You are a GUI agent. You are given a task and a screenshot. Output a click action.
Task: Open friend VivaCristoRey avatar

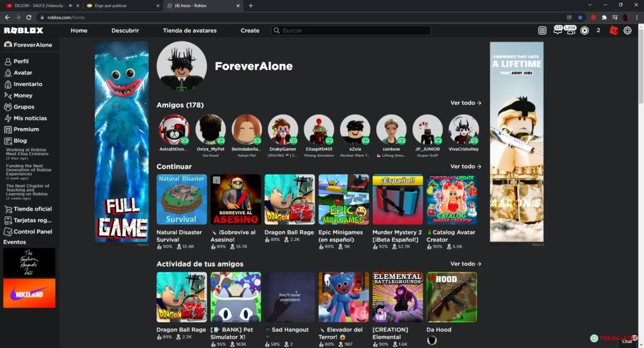(464, 130)
